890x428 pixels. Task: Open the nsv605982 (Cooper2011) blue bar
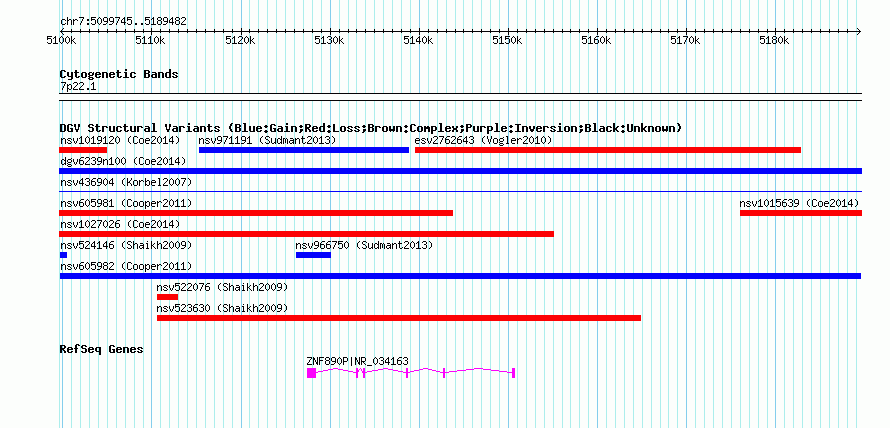[460, 276]
